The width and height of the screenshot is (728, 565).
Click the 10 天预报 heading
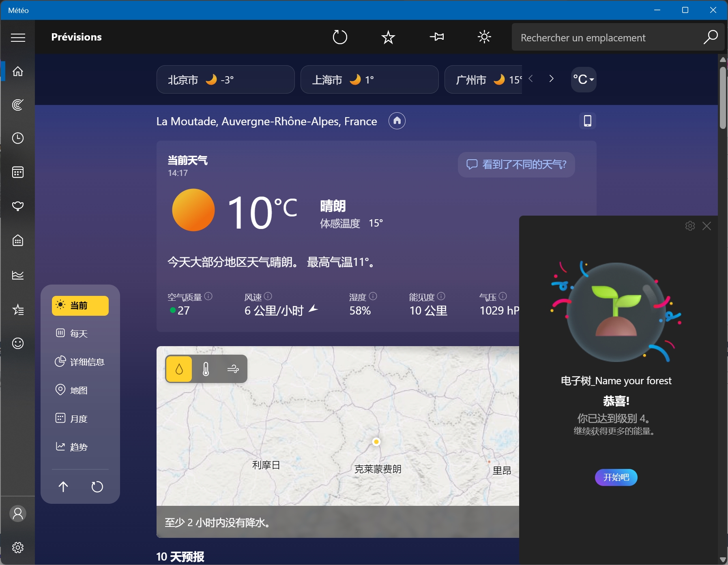pyautogui.click(x=180, y=556)
